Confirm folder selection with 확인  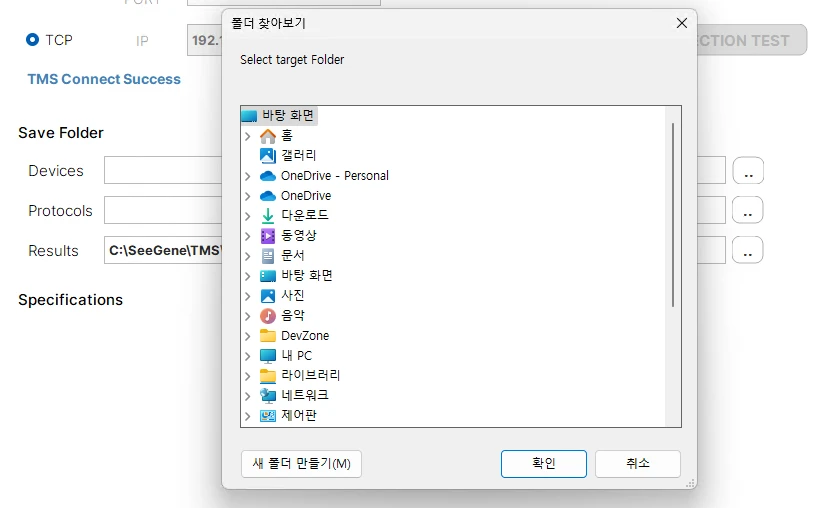click(544, 464)
